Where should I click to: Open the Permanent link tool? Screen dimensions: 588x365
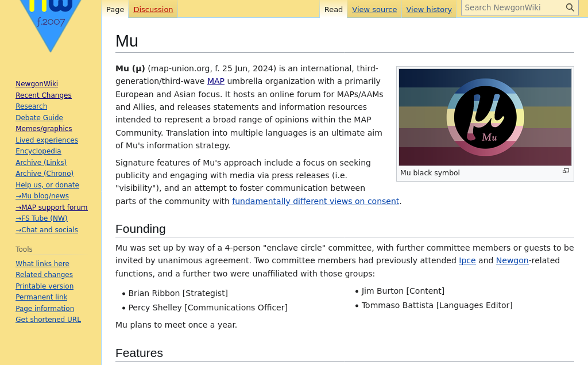tap(41, 297)
